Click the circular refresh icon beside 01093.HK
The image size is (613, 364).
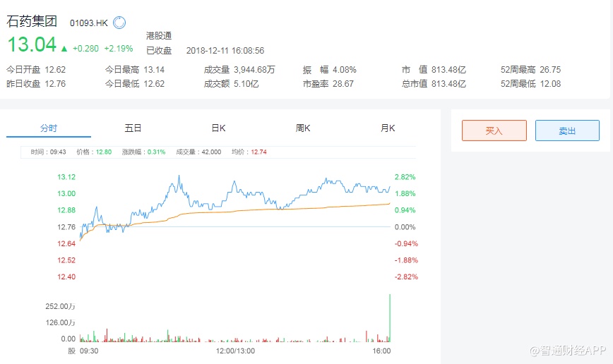click(119, 23)
